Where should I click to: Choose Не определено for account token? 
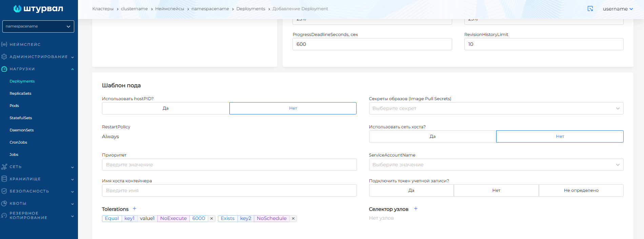pos(581,190)
